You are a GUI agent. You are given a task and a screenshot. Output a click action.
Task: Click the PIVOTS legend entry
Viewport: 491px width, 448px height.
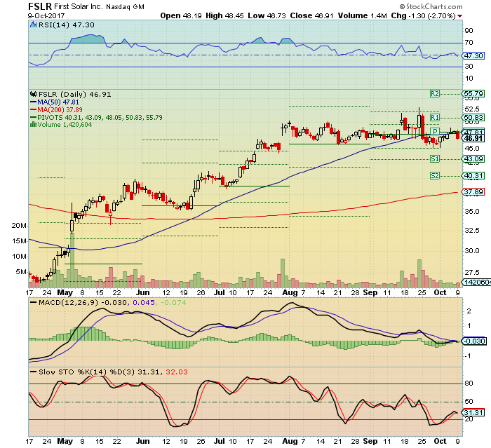(96, 117)
